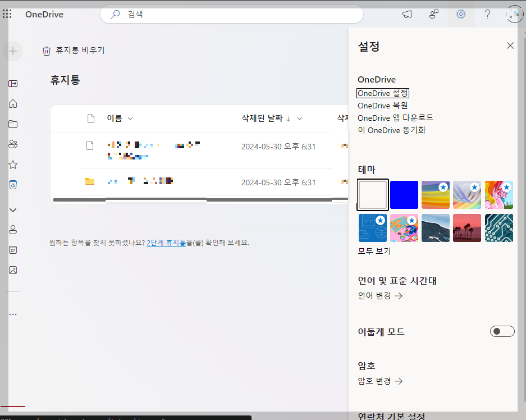Select the pink unicorn theme thumbnail
This screenshot has height=420, width=526.
[x=499, y=195]
